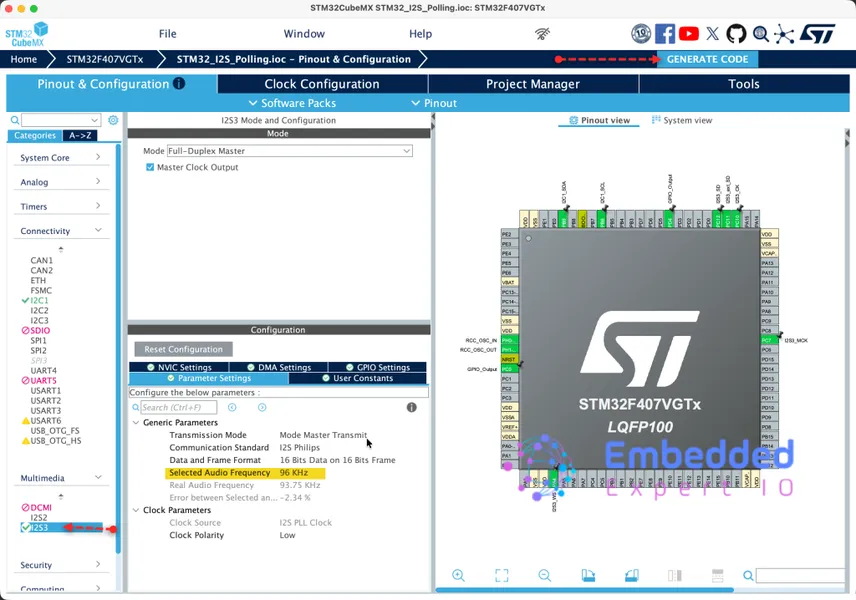Rotate chip view clockwise

point(588,575)
